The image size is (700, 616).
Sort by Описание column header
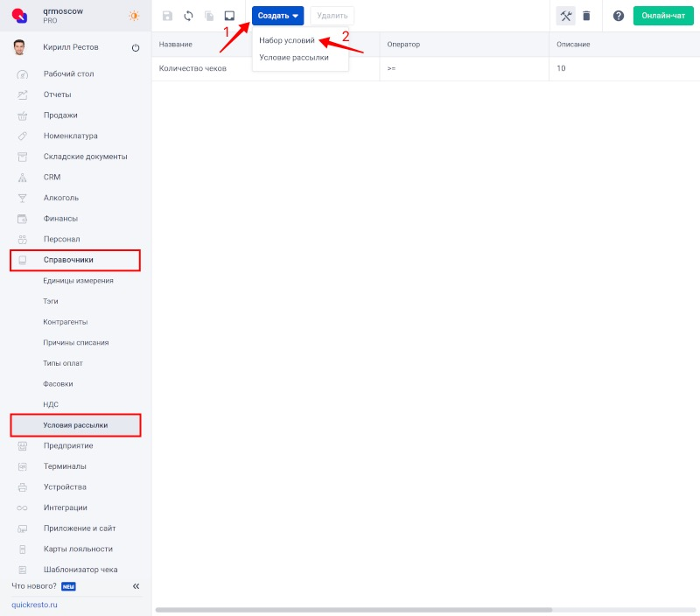pyautogui.click(x=573, y=45)
